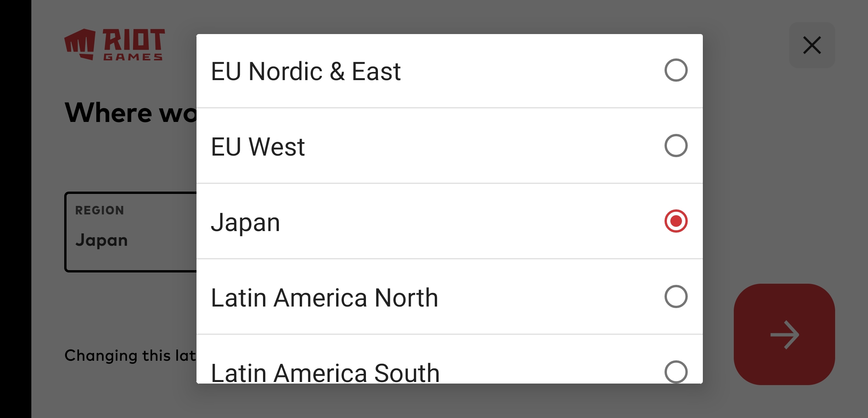Click the "Where wo..." heading text
The height and width of the screenshot is (418, 868).
pyautogui.click(x=131, y=113)
